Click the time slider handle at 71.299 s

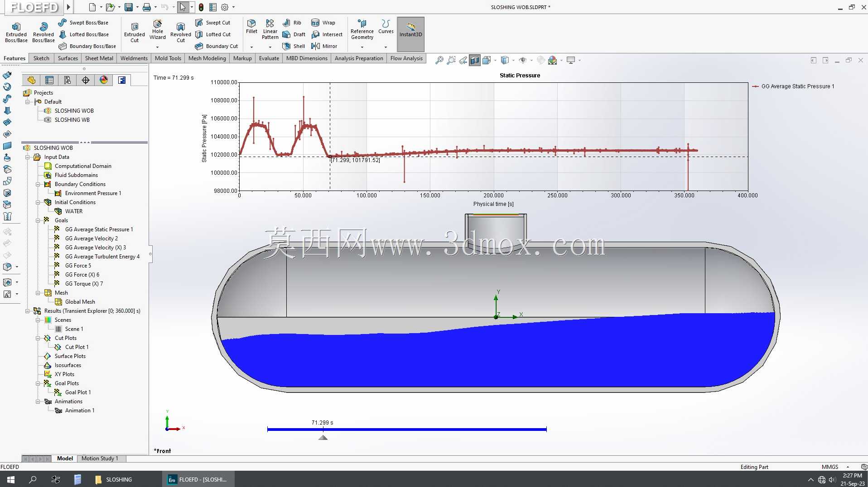(x=323, y=437)
